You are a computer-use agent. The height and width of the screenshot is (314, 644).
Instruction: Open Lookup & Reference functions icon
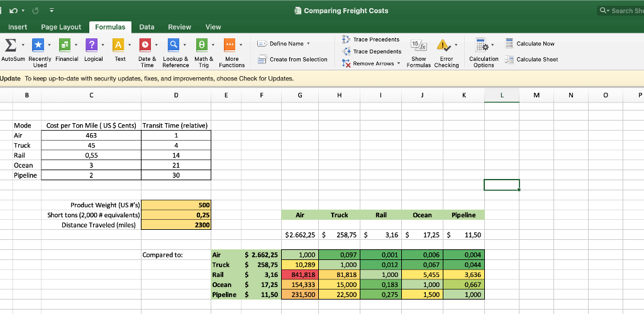tap(174, 44)
